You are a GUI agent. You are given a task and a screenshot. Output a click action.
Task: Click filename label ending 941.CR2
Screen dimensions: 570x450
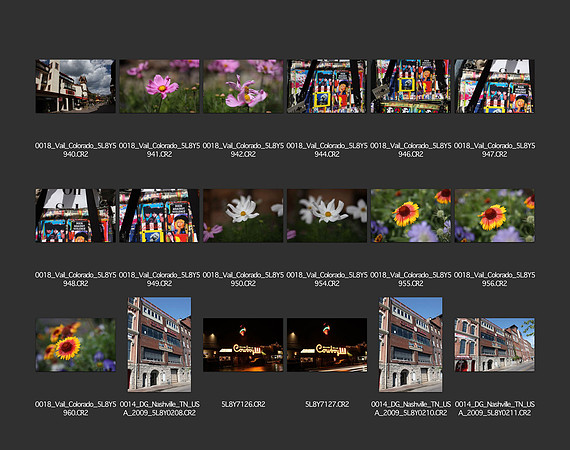(159, 150)
